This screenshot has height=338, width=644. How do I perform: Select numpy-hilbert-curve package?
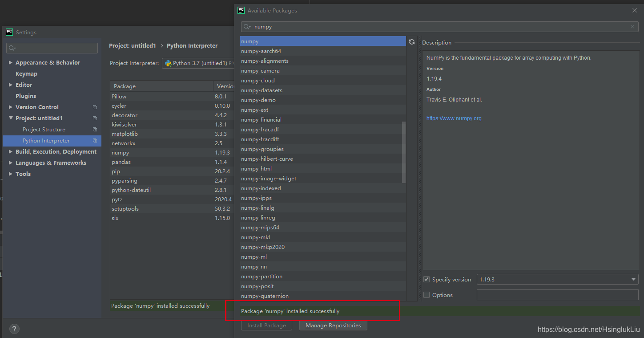click(x=323, y=159)
